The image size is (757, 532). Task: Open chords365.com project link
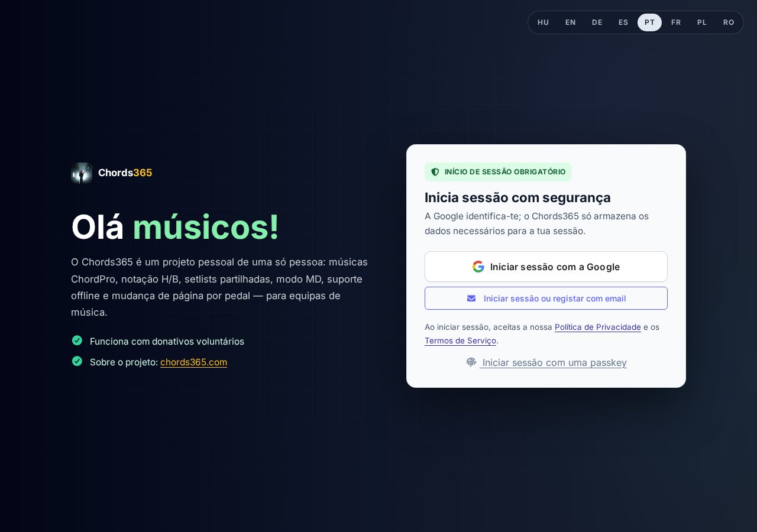(193, 362)
